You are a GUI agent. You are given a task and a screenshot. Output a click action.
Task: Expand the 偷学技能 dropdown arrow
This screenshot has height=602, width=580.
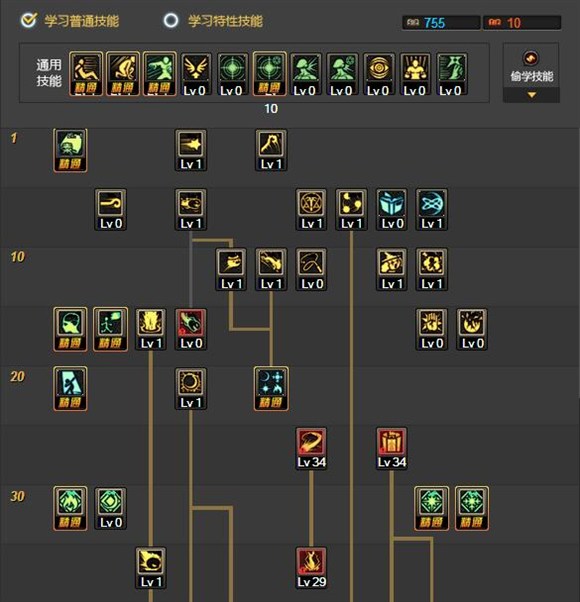[532, 94]
